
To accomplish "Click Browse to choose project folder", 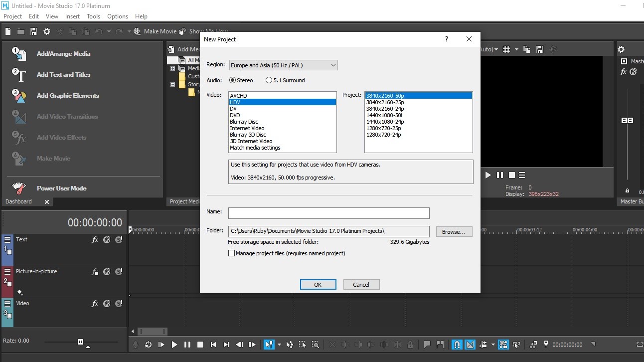I will coord(454,232).
